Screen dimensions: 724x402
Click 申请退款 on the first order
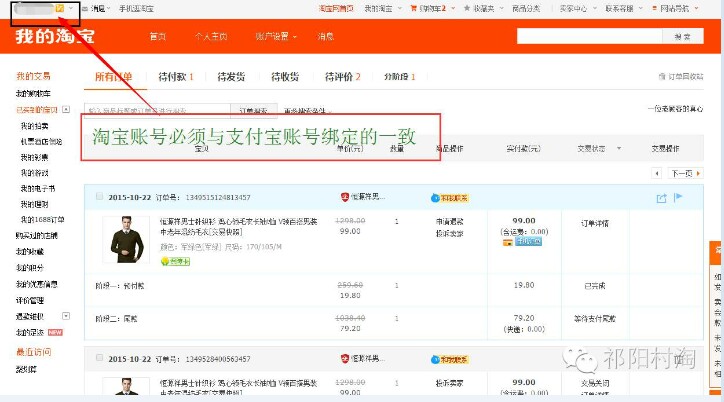[x=450, y=222]
